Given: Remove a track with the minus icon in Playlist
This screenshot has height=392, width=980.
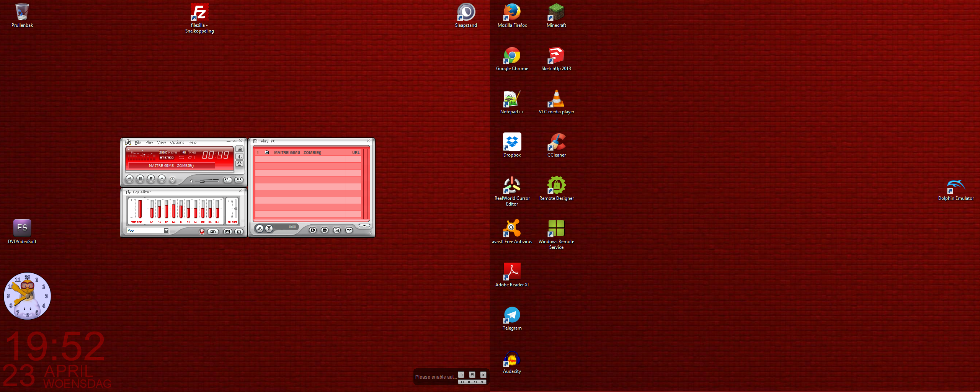Looking at the screenshot, I should click(x=324, y=230).
